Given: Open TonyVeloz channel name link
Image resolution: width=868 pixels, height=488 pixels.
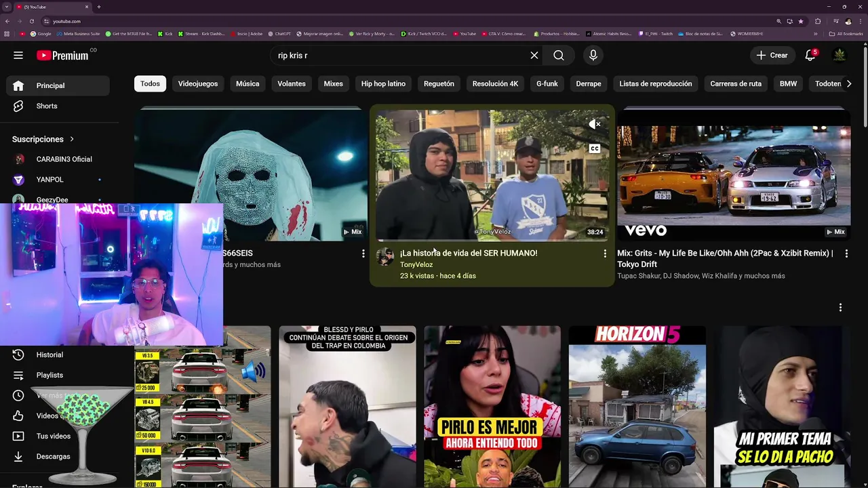Looking at the screenshot, I should coord(416,264).
